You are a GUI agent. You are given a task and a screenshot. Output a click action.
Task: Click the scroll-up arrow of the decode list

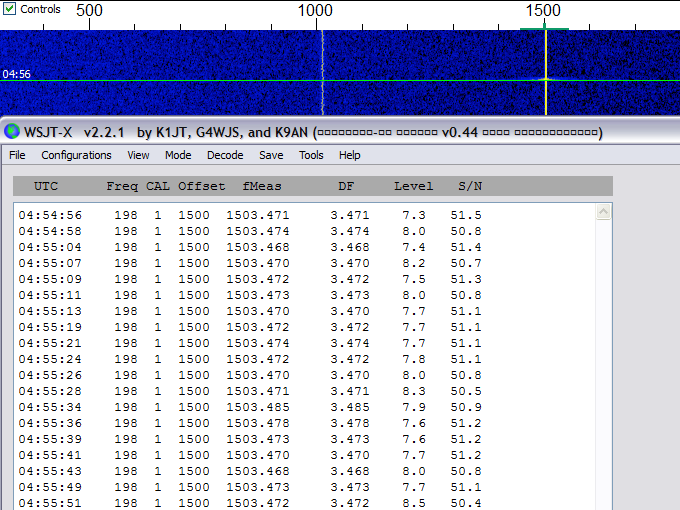click(x=604, y=212)
